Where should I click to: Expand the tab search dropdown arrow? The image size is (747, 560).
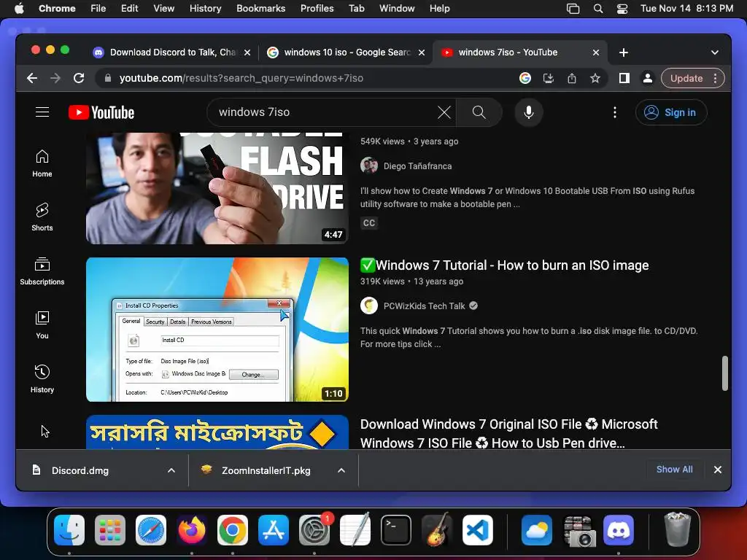(x=715, y=52)
